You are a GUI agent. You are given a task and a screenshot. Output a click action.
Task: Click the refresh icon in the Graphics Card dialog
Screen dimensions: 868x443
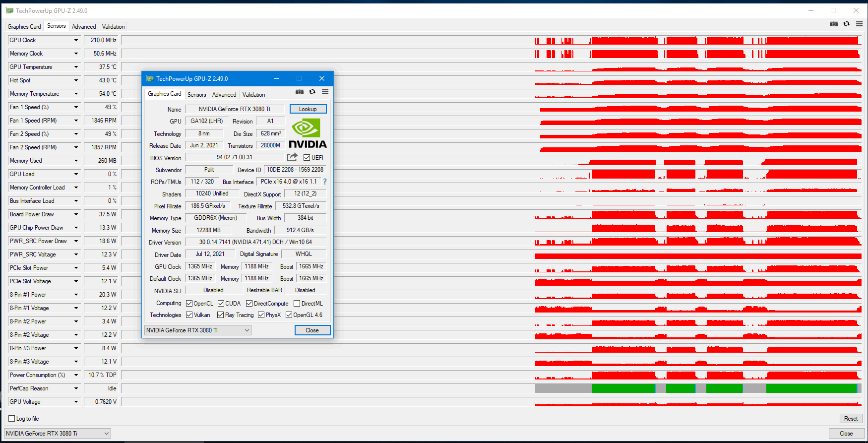312,92
